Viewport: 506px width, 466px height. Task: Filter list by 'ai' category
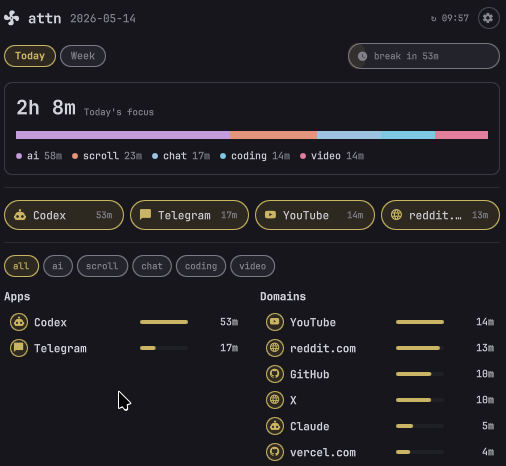click(x=58, y=266)
